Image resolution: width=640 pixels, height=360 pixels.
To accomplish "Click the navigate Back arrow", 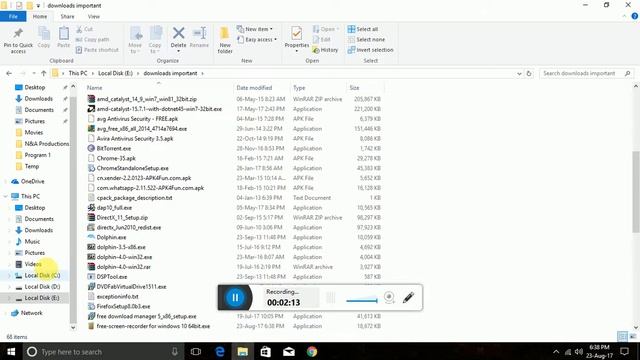I will 9,73.
